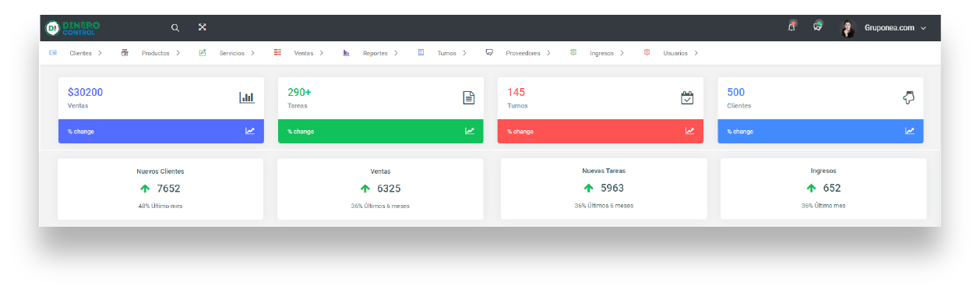The image size is (980, 293).
Task: Click the Productos gift box icon
Action: (125, 53)
